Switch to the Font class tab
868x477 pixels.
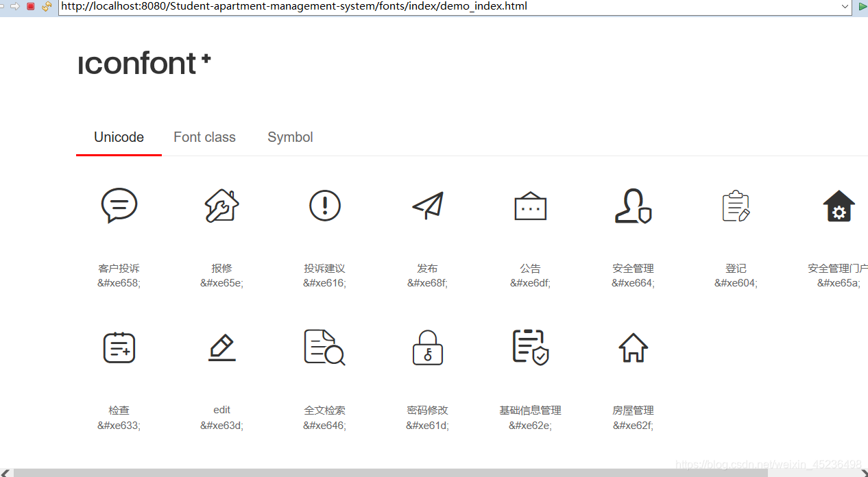click(204, 137)
